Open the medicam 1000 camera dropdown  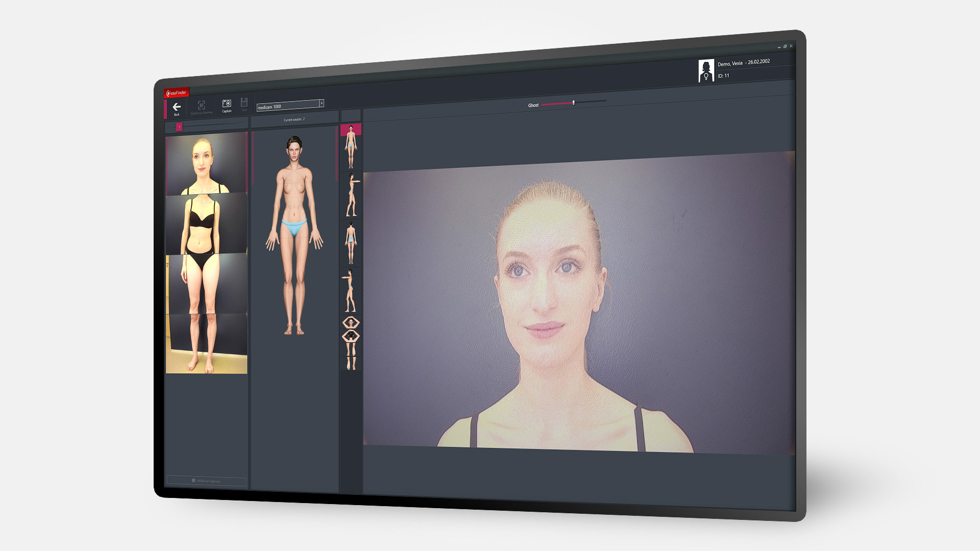[286, 106]
